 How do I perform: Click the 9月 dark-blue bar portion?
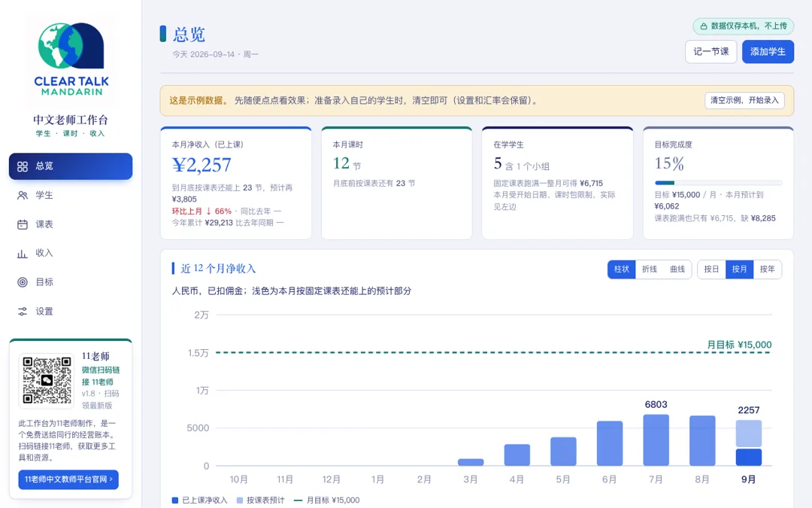click(748, 457)
